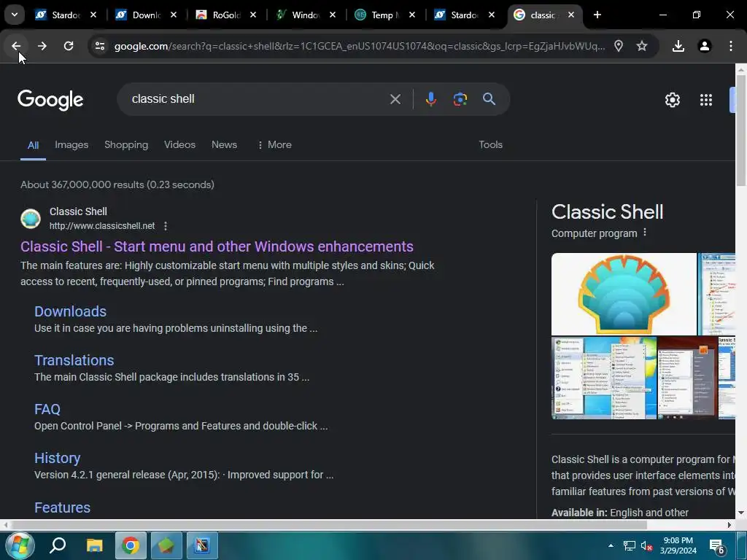This screenshot has width=747, height=560.
Task: Clear the search box with the X
Action: tap(395, 99)
